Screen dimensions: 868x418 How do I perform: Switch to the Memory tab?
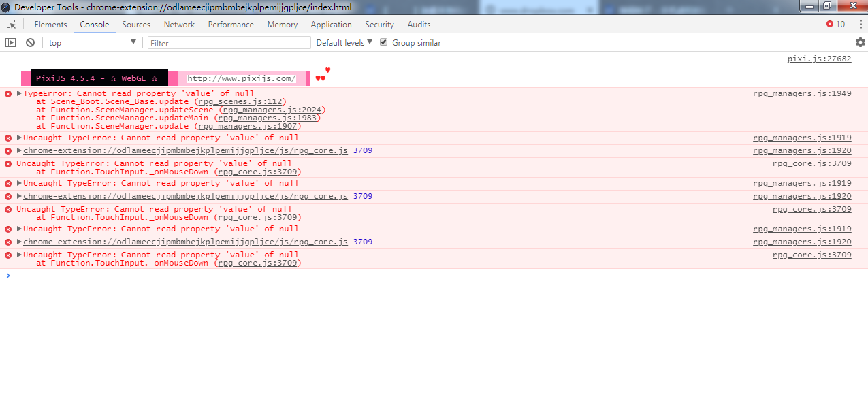(x=283, y=25)
